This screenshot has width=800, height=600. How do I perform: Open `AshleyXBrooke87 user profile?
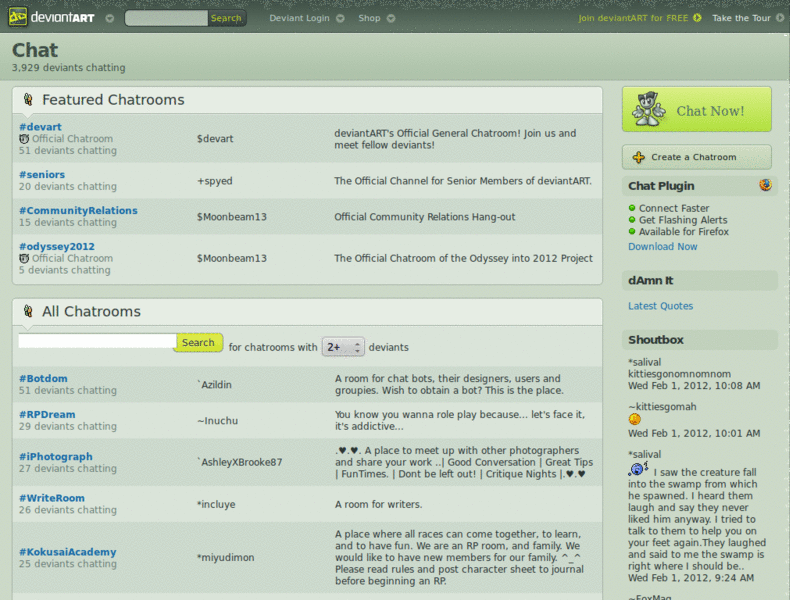[240, 462]
